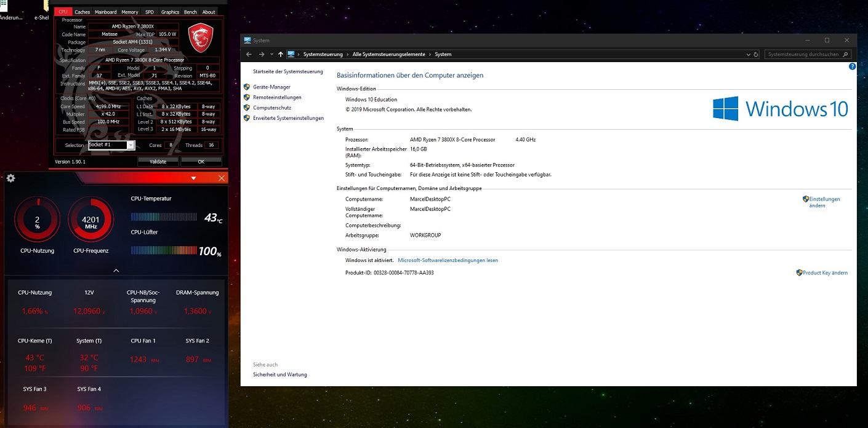Click the up-one-level arrow in System window
Screen dimensions: 868x428
281,54
